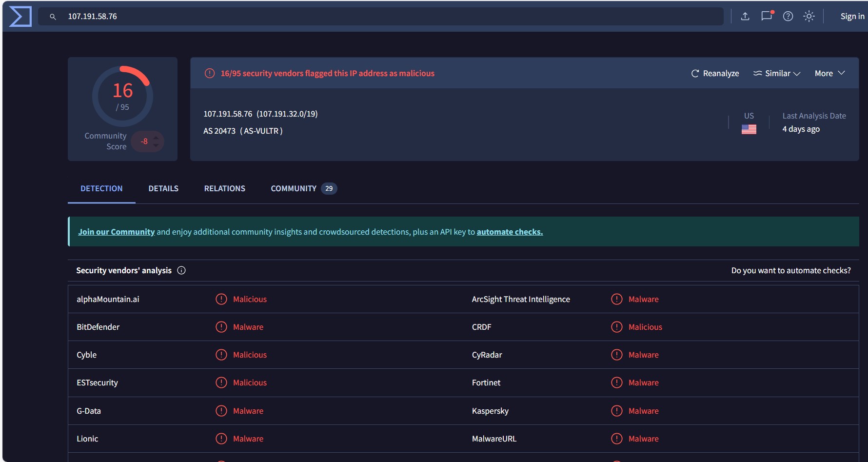868x462 pixels.
Task: Click the alert icon beside ArcSight's Malware verdict
Action: 617,299
